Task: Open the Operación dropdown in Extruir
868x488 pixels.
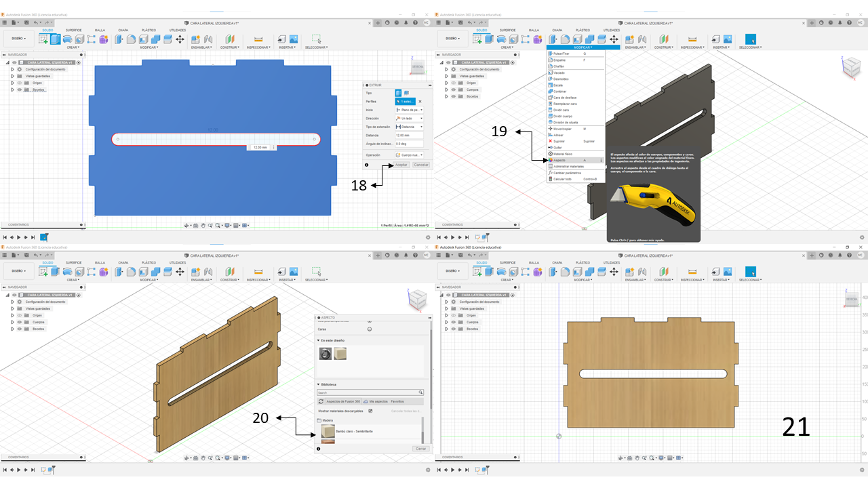Action: tap(409, 155)
